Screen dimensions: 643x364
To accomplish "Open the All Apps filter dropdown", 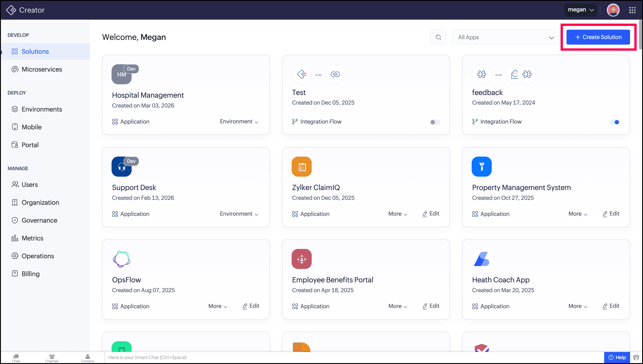I will [506, 37].
